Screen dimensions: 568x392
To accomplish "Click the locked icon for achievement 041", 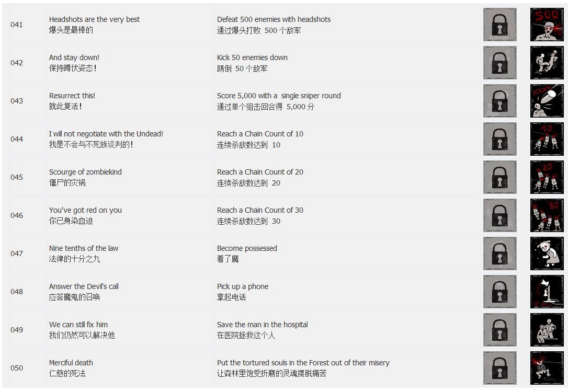I will [x=500, y=25].
